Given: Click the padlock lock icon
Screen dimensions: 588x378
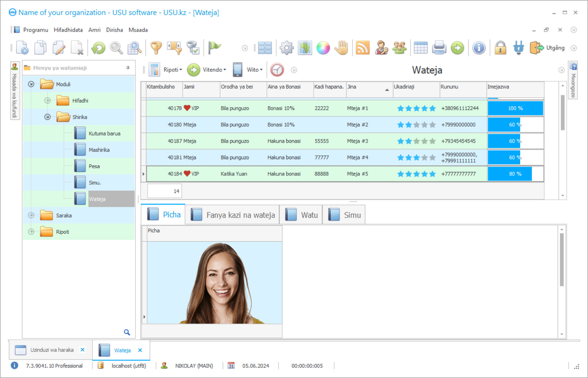Looking at the screenshot, I should pyautogui.click(x=500, y=48).
